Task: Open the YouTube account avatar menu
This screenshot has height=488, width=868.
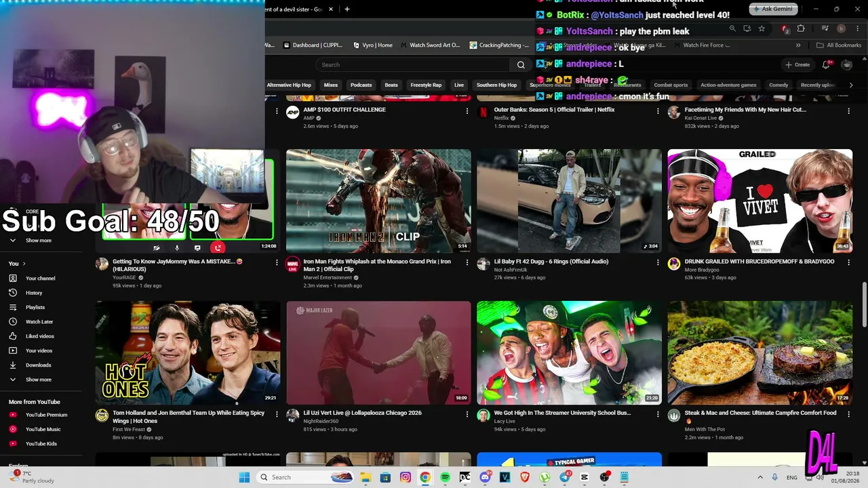Action: 846,65
